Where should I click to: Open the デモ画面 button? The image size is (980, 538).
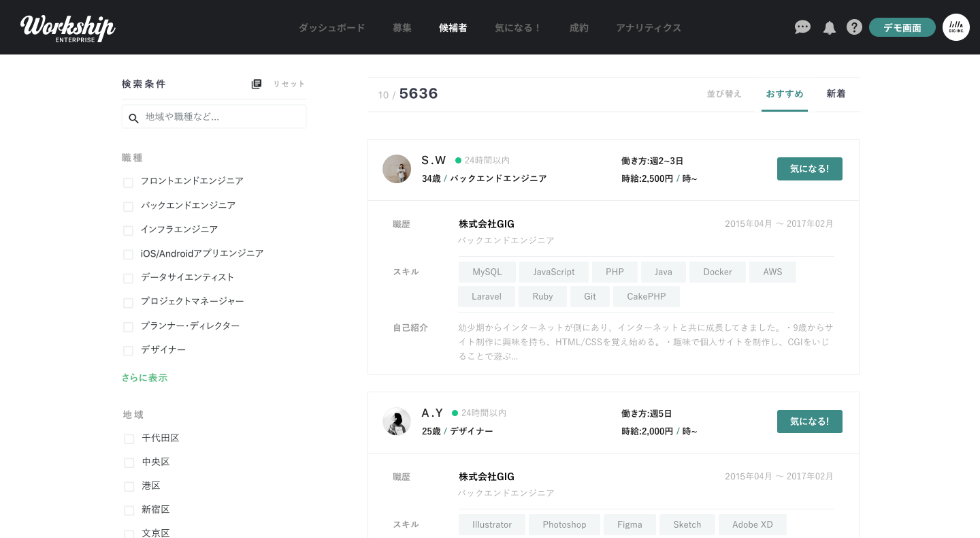coord(902,27)
